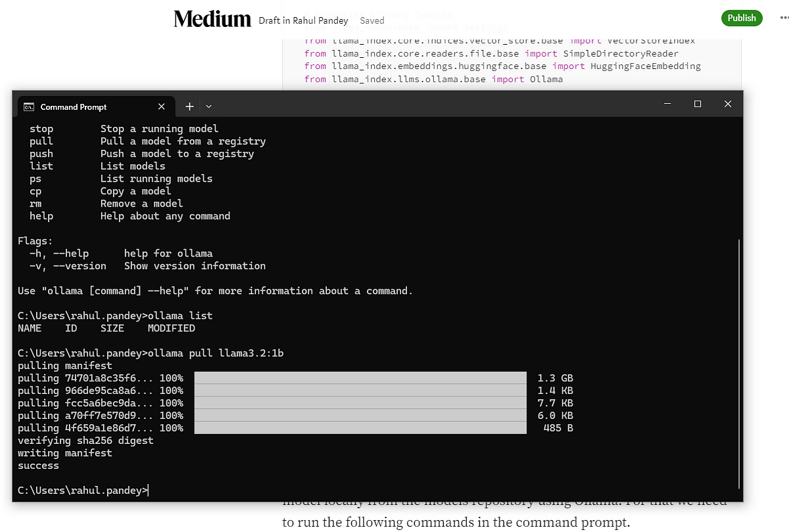Click 'NAME ID SIZE MODIFIED' header row
This screenshot has width=789, height=532.
pos(107,328)
